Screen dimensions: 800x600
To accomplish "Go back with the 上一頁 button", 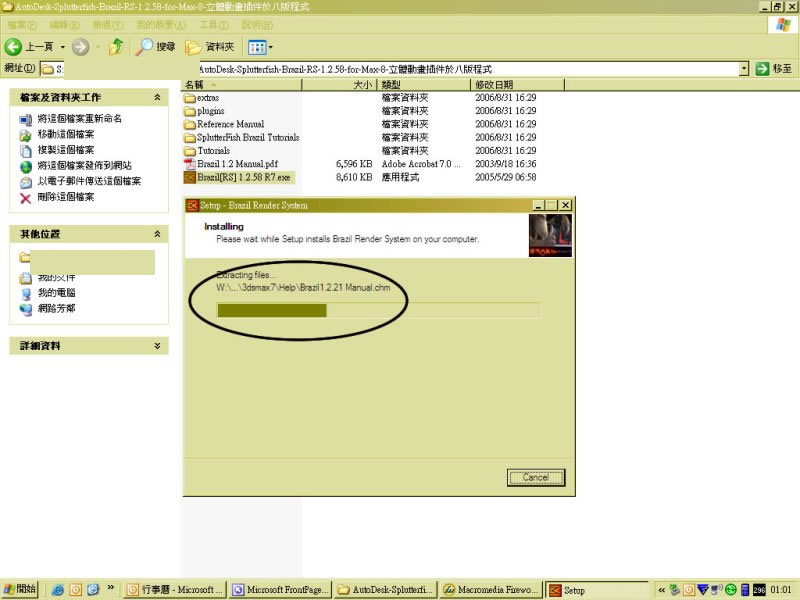I will point(29,47).
